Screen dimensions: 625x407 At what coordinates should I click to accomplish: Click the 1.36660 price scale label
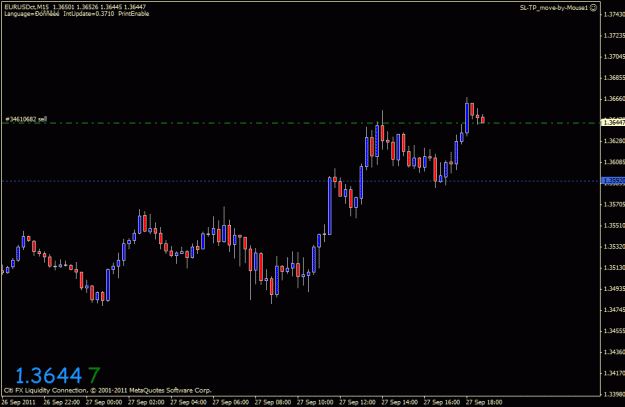tap(614, 98)
